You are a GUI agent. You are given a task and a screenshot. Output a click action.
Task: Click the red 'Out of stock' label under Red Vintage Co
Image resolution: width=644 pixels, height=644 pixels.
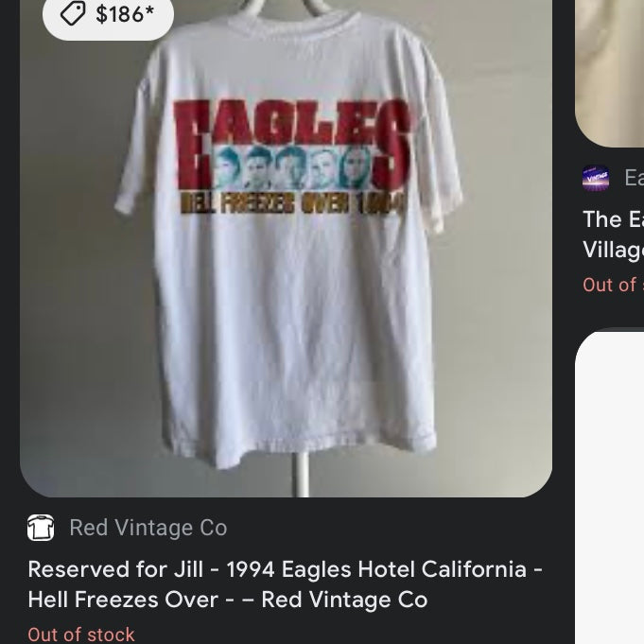pos(81,634)
